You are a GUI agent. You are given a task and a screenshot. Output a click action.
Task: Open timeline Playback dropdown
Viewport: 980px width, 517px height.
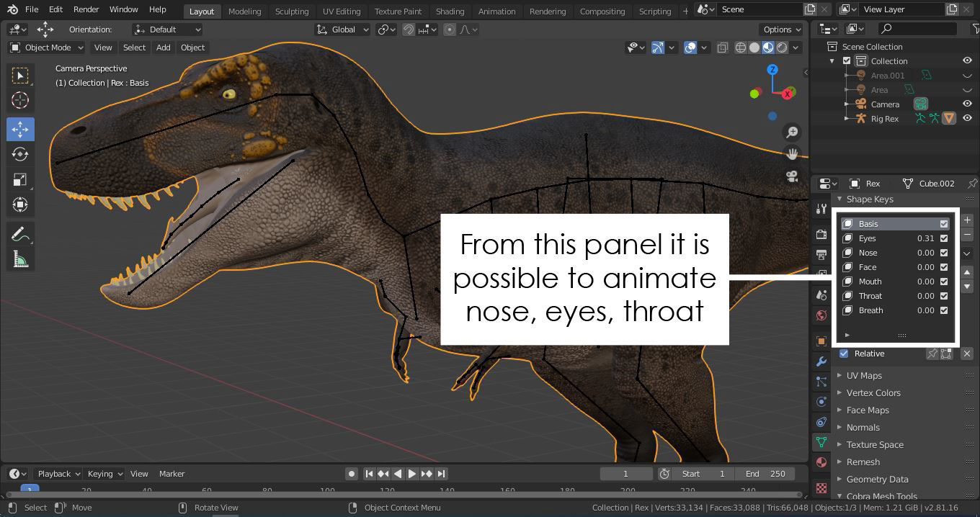pyautogui.click(x=58, y=474)
